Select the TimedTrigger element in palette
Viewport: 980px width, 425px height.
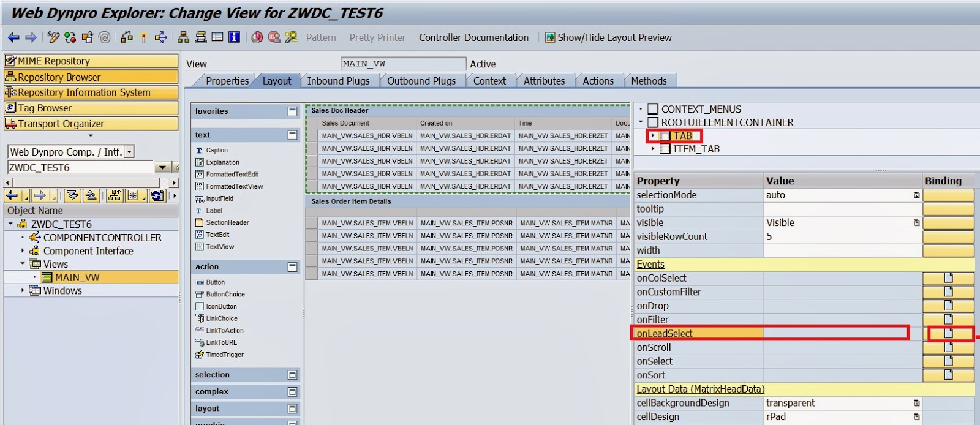tap(224, 355)
